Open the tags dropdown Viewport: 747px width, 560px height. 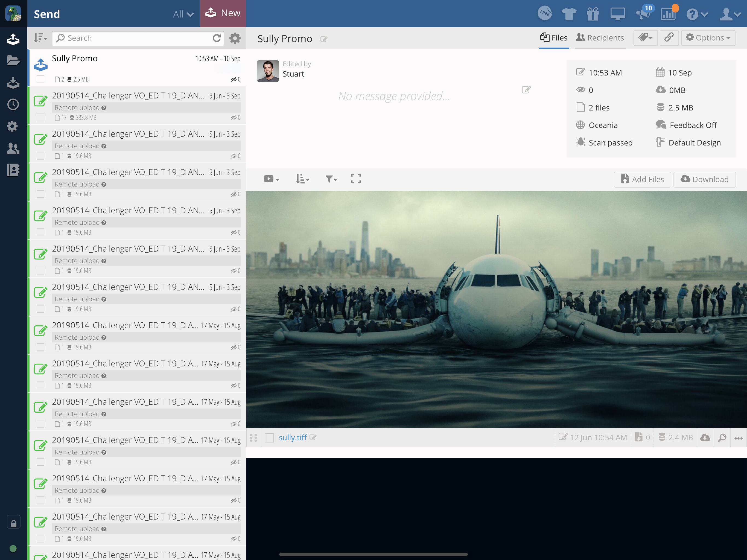(645, 37)
